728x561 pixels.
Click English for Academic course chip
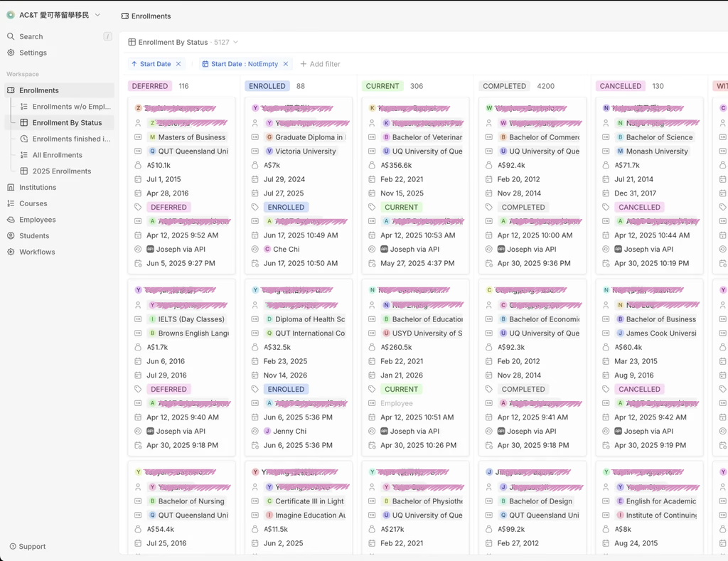(656, 501)
